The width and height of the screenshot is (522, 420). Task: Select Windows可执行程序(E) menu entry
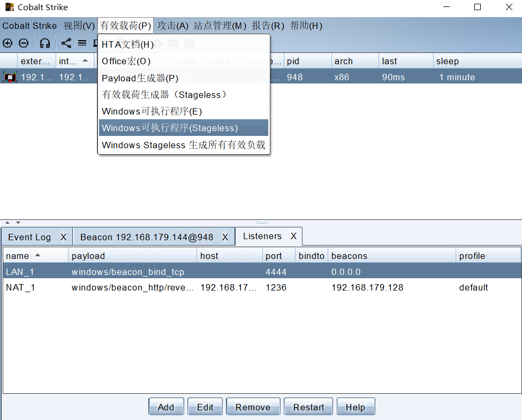(x=184, y=111)
